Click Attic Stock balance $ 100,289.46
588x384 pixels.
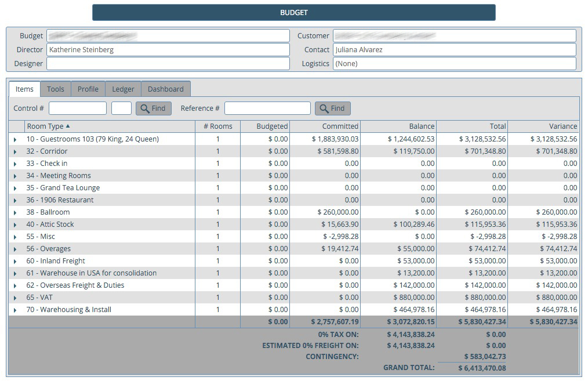pos(414,224)
